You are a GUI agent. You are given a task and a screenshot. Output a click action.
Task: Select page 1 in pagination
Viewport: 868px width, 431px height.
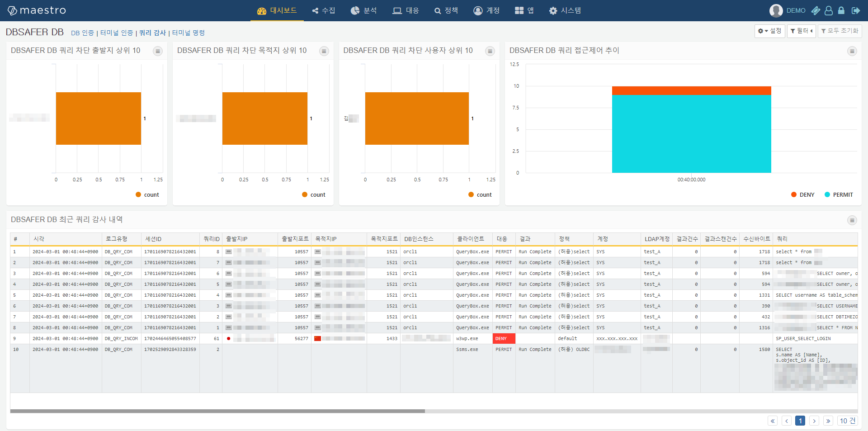pyautogui.click(x=800, y=421)
